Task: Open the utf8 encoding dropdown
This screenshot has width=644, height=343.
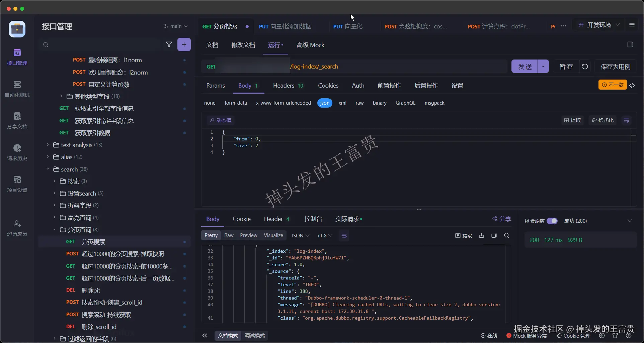Action: pyautogui.click(x=325, y=236)
